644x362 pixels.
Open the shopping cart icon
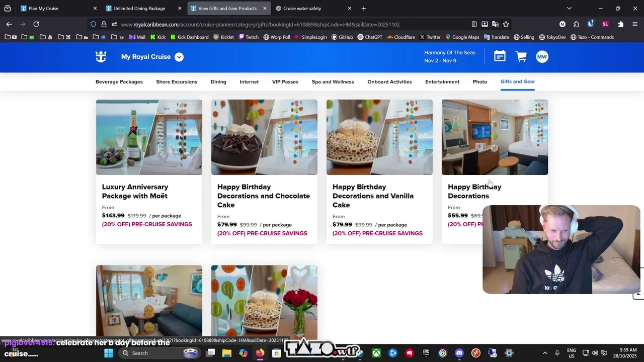(521, 57)
